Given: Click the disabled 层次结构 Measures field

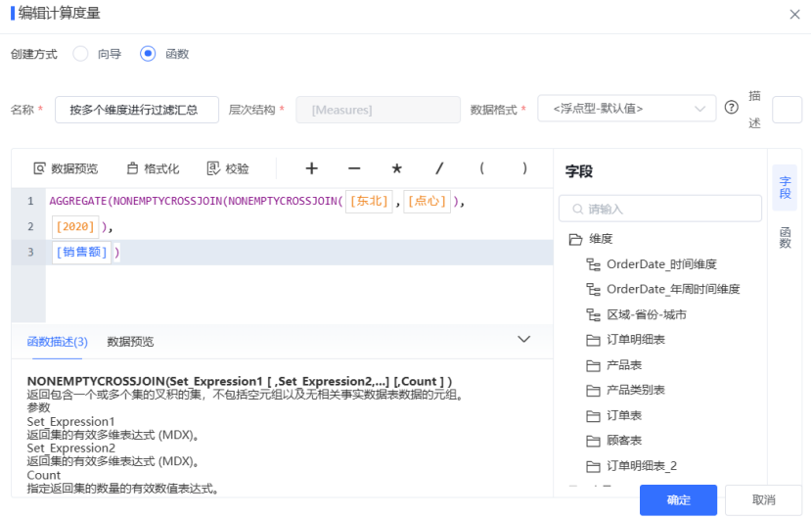Looking at the screenshot, I should point(378,110).
